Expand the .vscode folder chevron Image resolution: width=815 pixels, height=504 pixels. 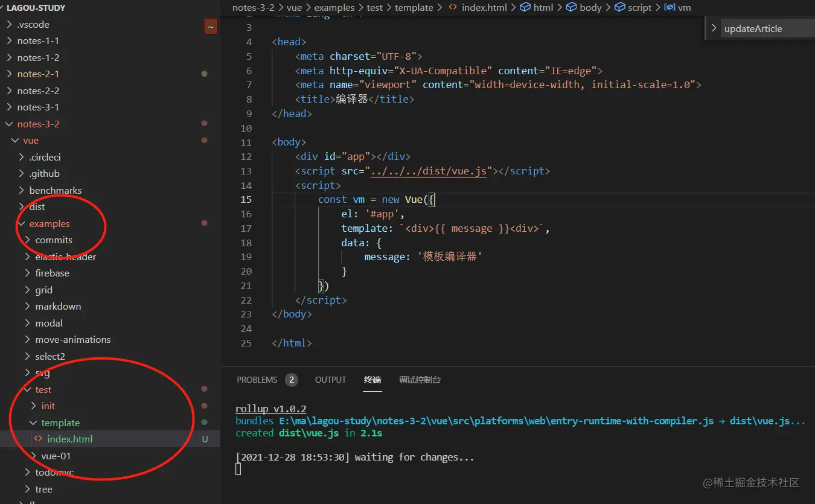tap(9, 25)
